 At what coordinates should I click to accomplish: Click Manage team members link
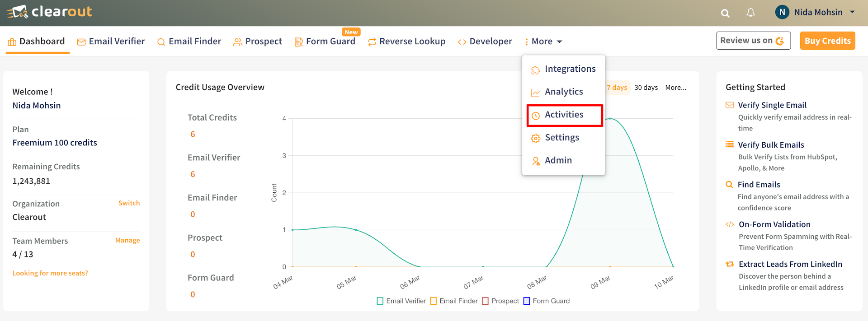click(x=127, y=240)
